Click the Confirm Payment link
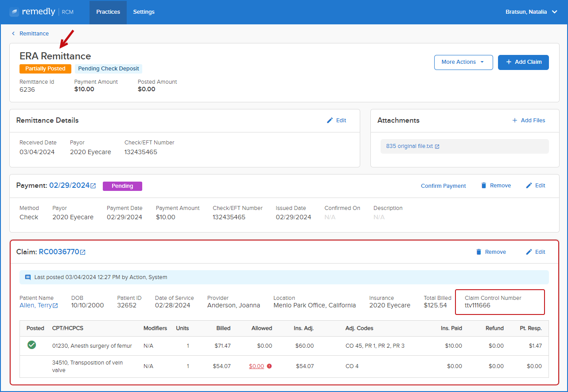The image size is (568, 392). point(444,186)
